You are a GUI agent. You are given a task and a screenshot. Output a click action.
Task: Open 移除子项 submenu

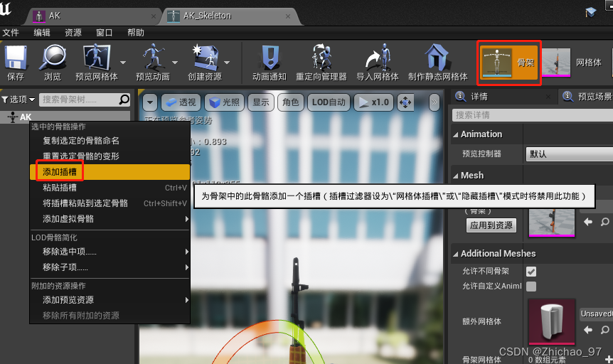click(110, 267)
